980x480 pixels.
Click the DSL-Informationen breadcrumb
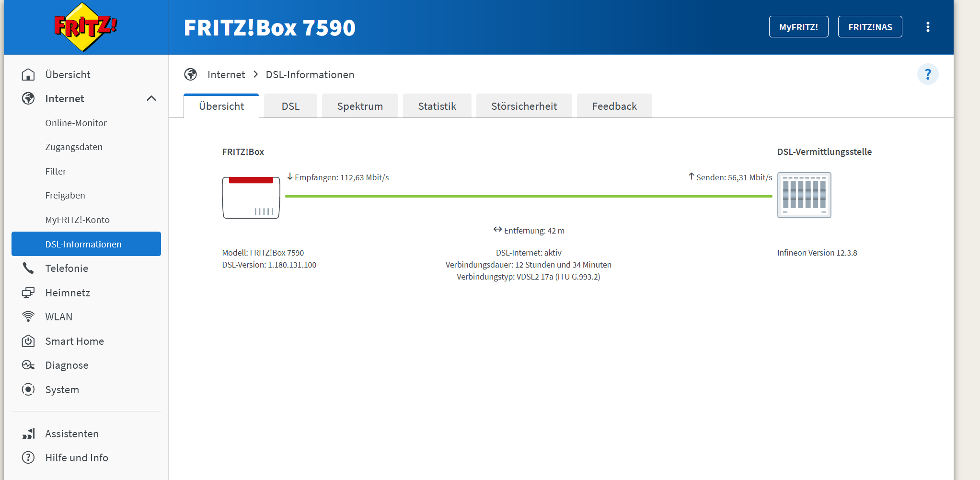point(310,75)
